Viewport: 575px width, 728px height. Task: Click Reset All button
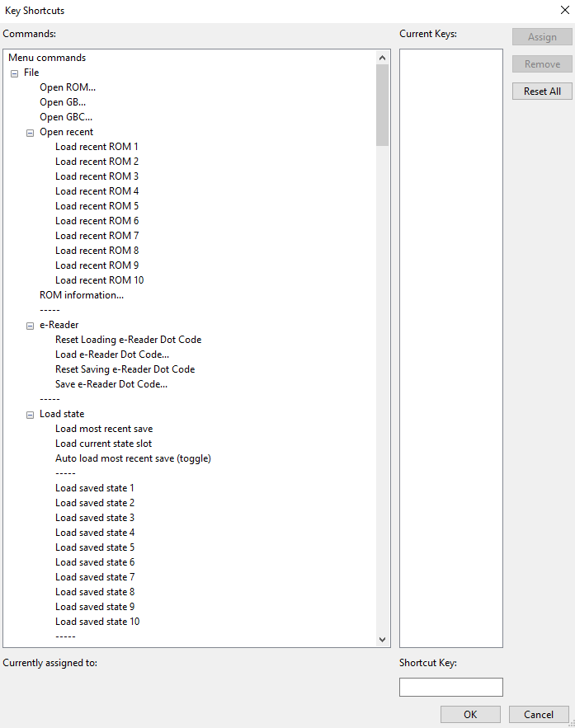pos(542,91)
